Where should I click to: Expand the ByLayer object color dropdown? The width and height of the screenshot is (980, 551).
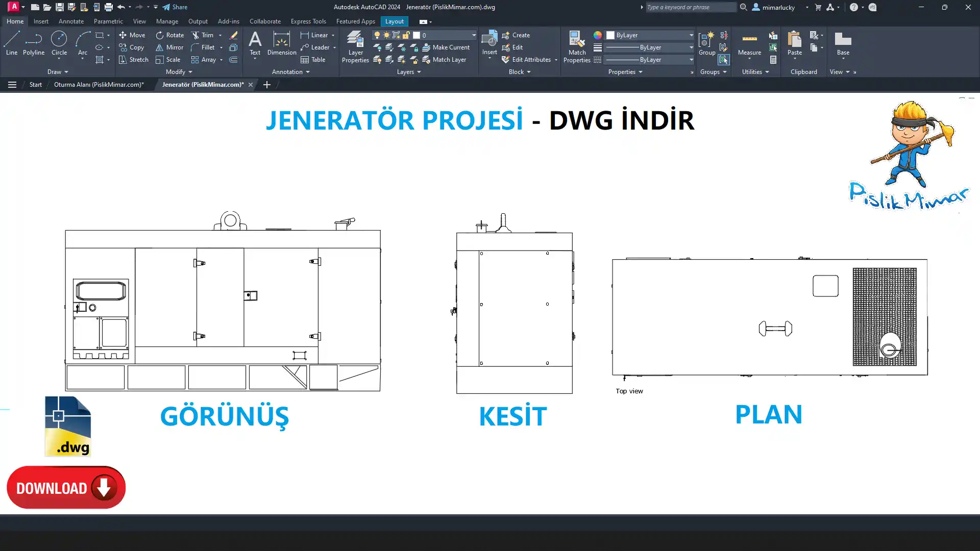tap(691, 35)
